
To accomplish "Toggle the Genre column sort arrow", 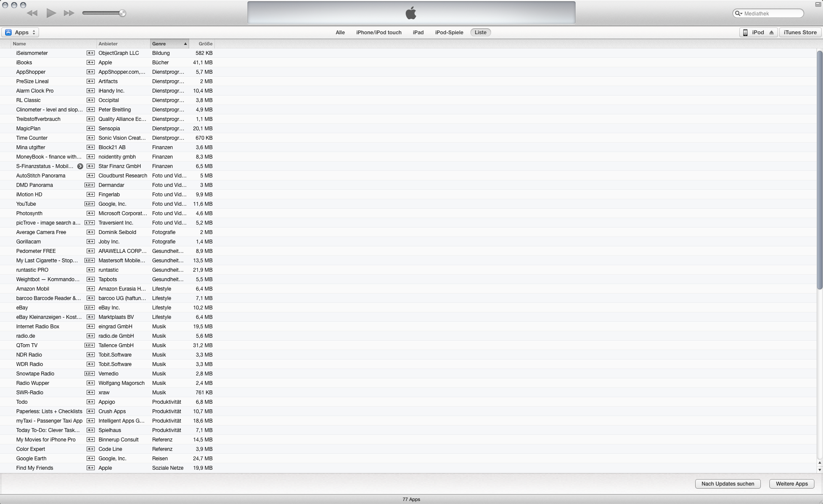I will (x=185, y=44).
